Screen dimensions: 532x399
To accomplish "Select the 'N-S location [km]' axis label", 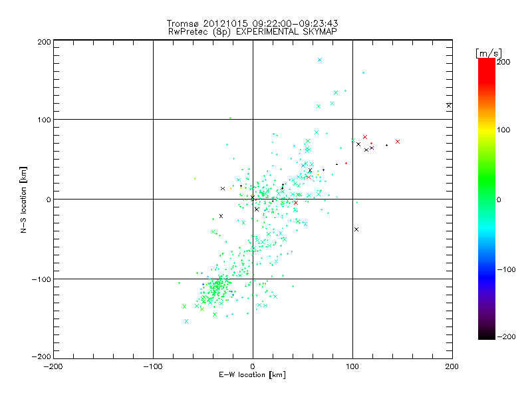I will [23, 199].
